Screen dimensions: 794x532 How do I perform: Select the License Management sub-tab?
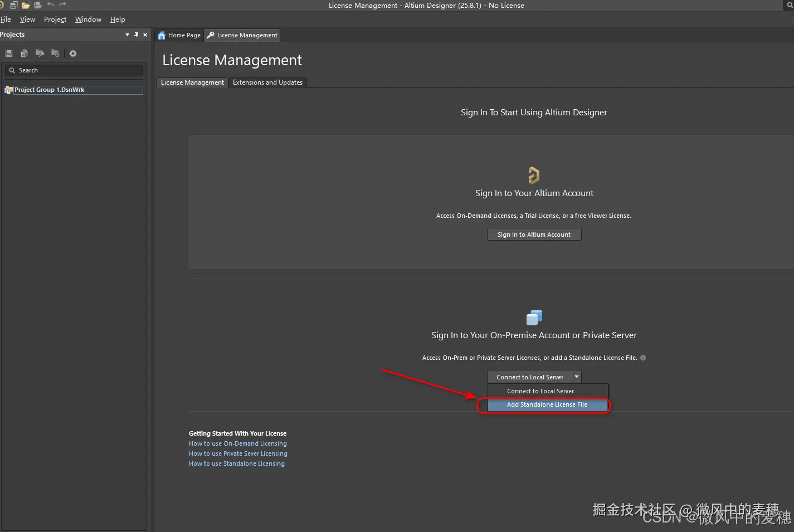click(192, 82)
